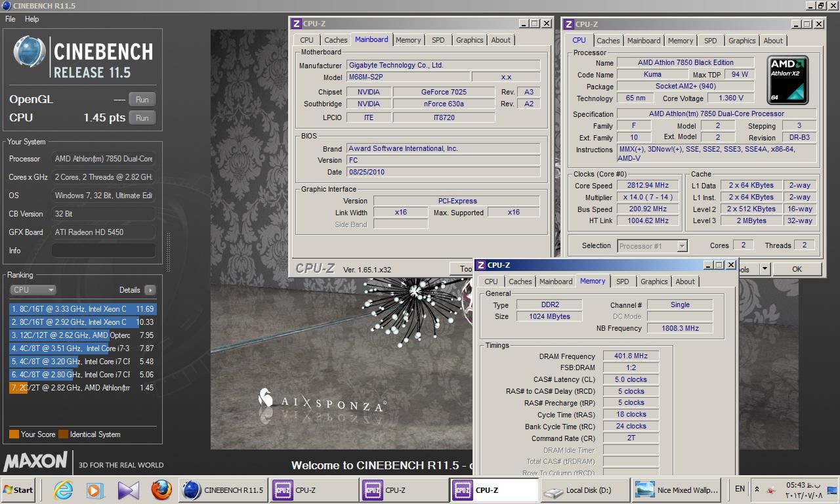
Task: Click the EN language indicator
Action: pos(740,489)
